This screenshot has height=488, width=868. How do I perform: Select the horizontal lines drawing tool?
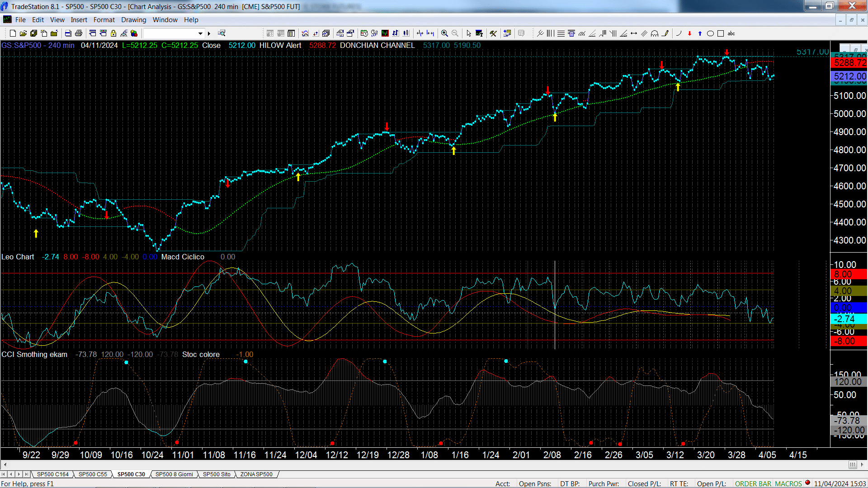click(x=561, y=33)
